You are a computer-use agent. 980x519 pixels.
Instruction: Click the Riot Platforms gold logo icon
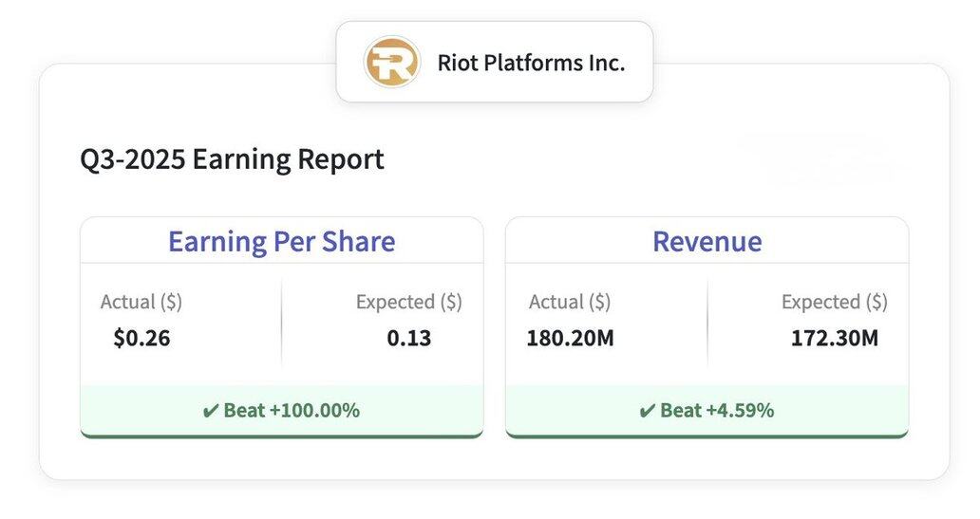point(392,63)
